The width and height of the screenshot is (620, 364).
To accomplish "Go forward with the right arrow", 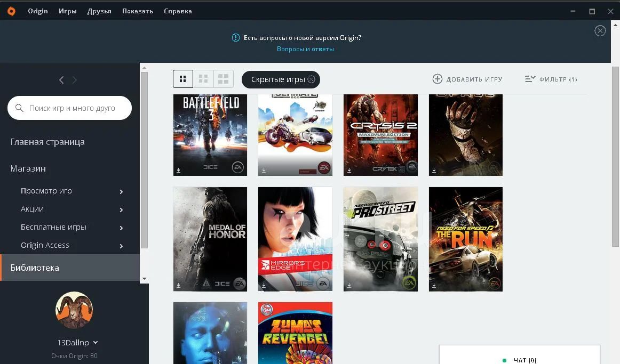I will pos(74,80).
